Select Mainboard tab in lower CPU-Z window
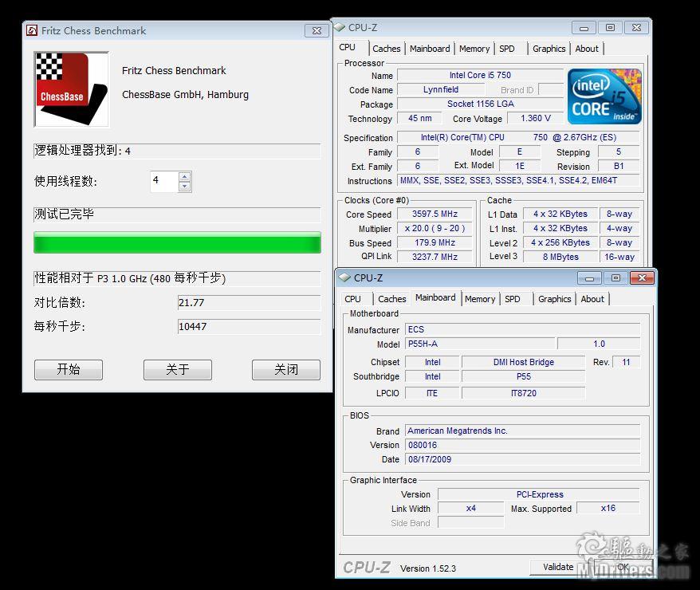This screenshot has width=700, height=590. [x=435, y=297]
